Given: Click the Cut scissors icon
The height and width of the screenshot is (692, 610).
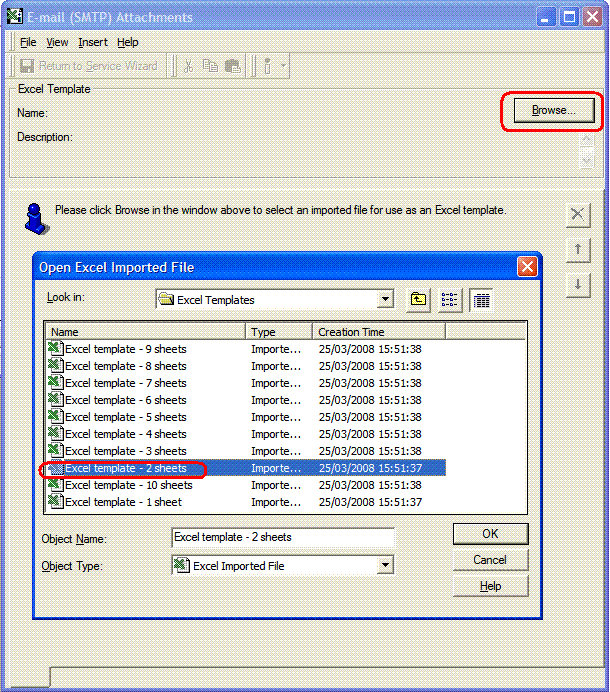Looking at the screenshot, I should pos(188,66).
